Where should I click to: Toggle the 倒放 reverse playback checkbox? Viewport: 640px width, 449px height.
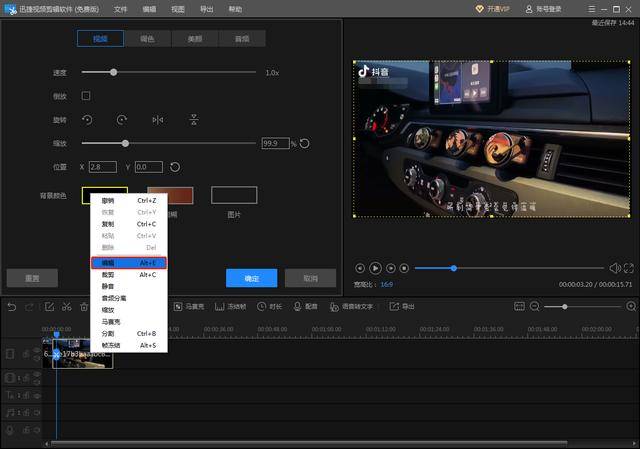pos(86,96)
